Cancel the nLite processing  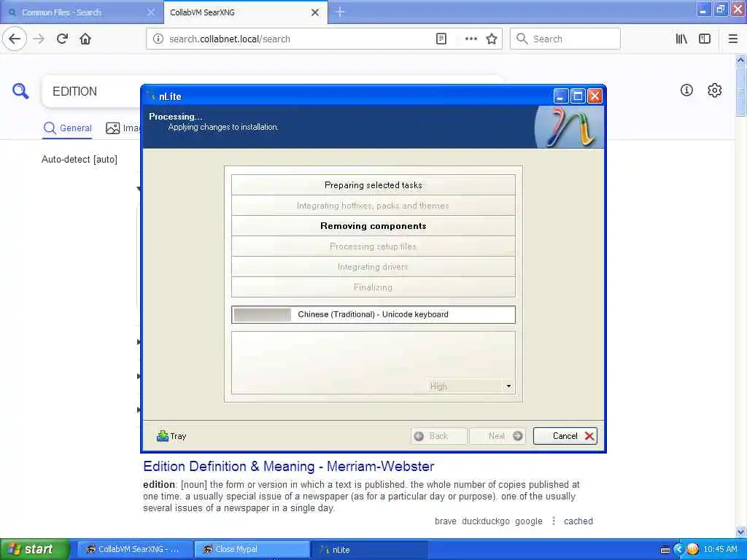(565, 436)
